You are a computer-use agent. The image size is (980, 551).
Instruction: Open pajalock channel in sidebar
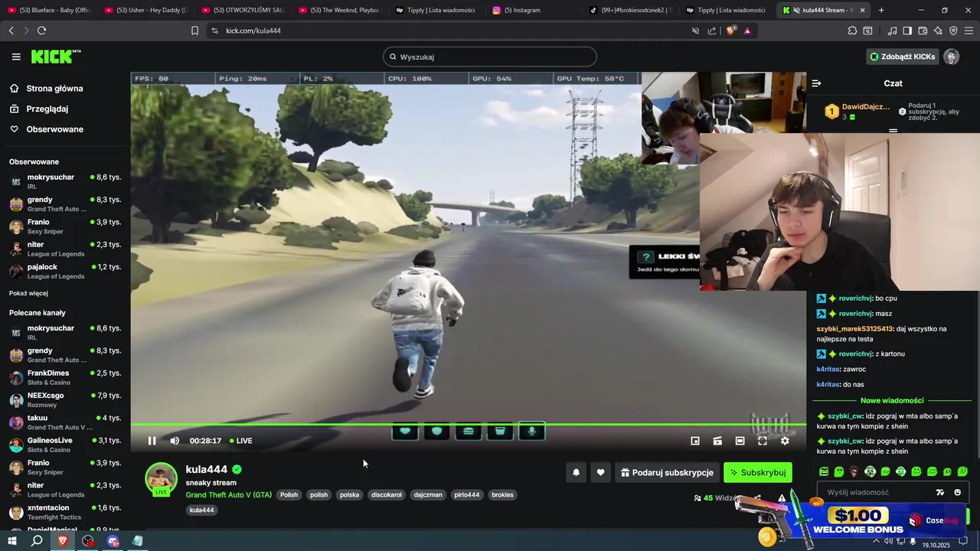65,272
